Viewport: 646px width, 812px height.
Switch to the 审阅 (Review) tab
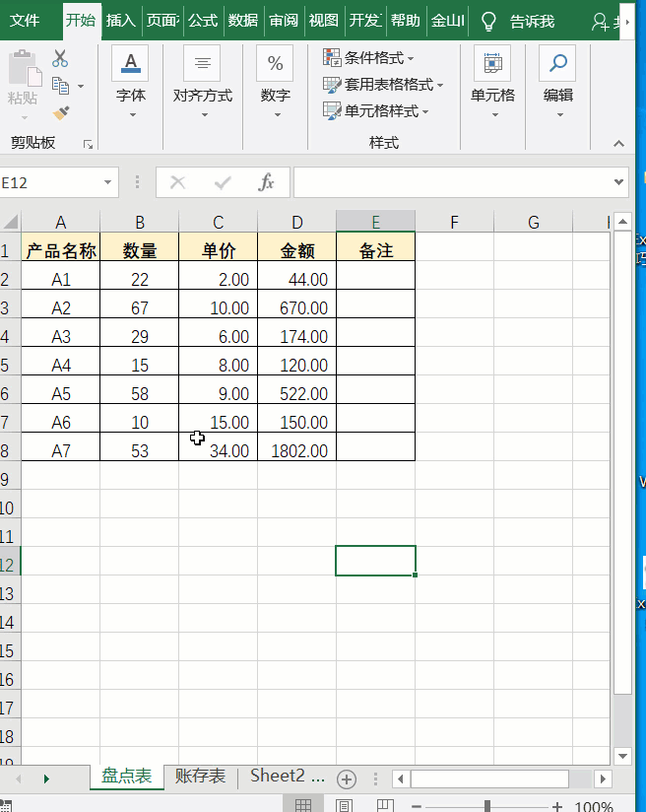click(x=284, y=21)
